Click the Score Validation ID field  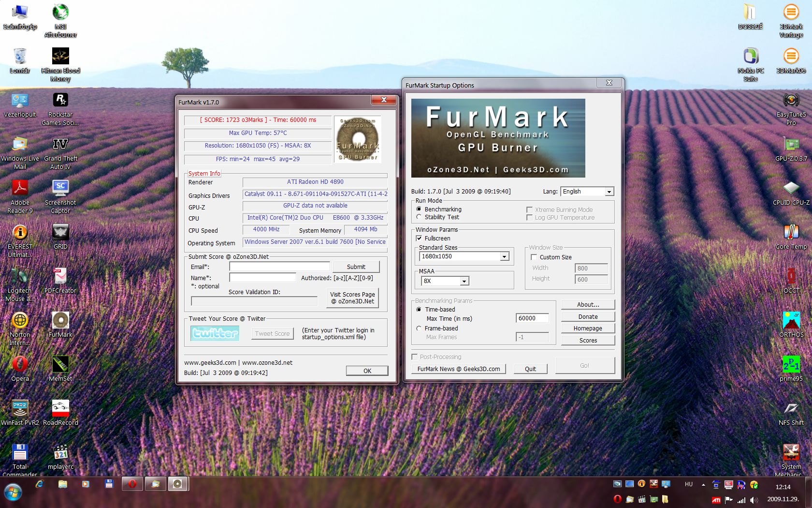[254, 301]
